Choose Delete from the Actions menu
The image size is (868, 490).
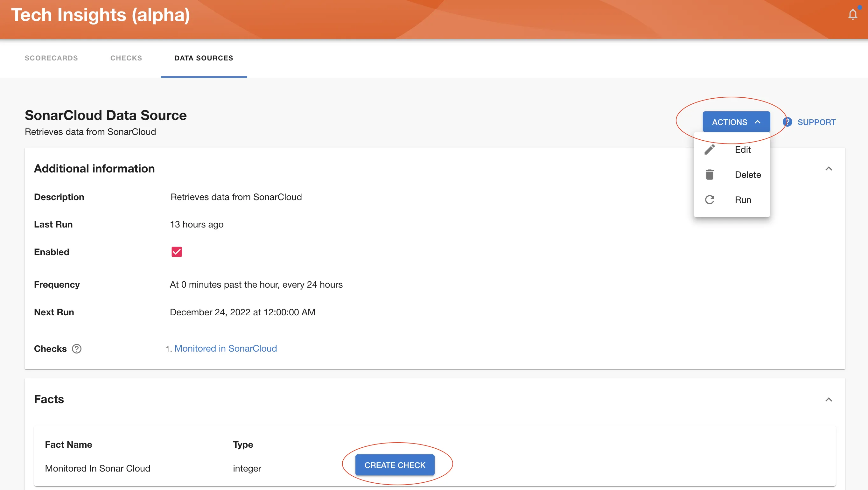[x=747, y=175]
